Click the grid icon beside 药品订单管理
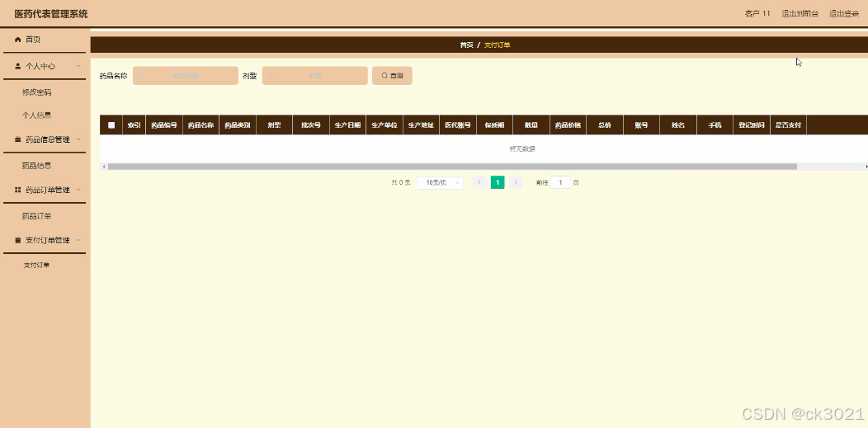 (17, 190)
